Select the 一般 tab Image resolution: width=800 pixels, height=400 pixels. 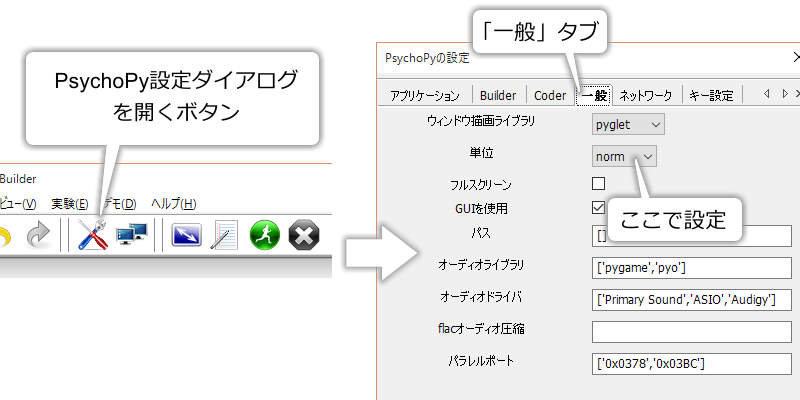tap(594, 95)
